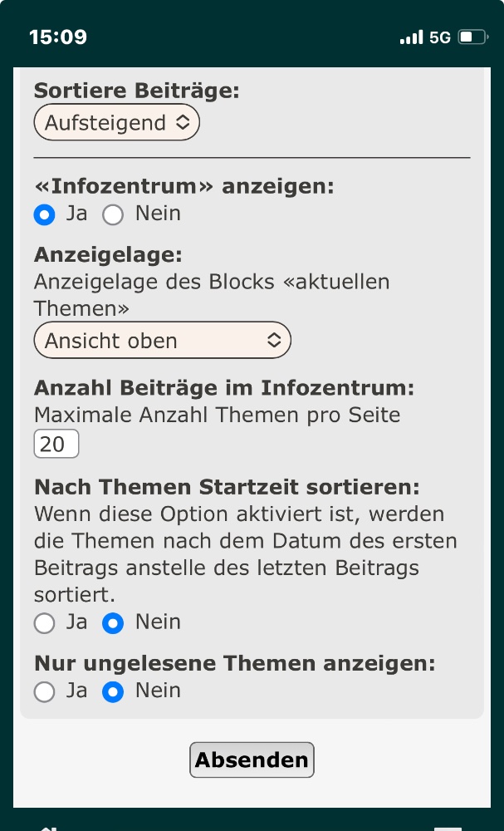The height and width of the screenshot is (831, 504).
Task: Select Ja for Nur ungelesene Themen anzeigen
Action: pos(44,691)
